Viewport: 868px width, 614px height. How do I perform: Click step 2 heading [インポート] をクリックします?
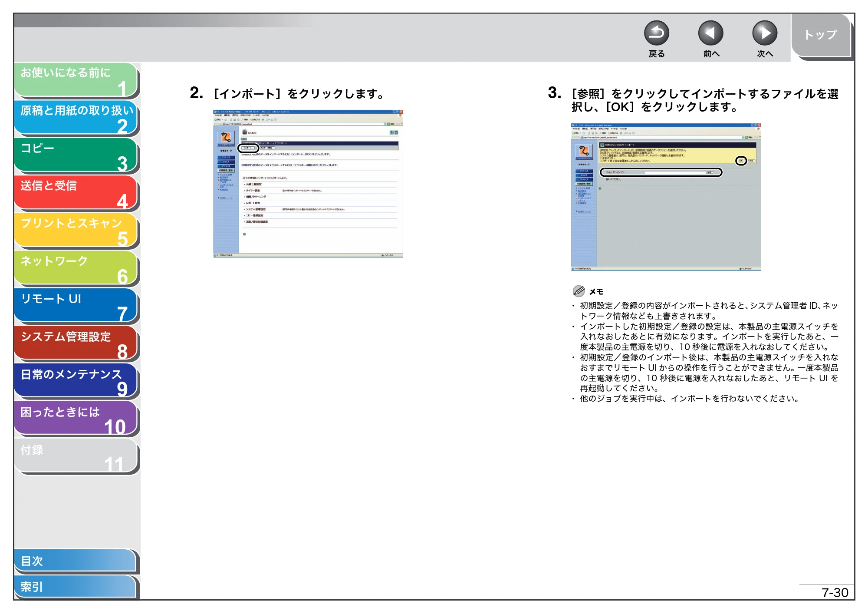click(x=287, y=93)
